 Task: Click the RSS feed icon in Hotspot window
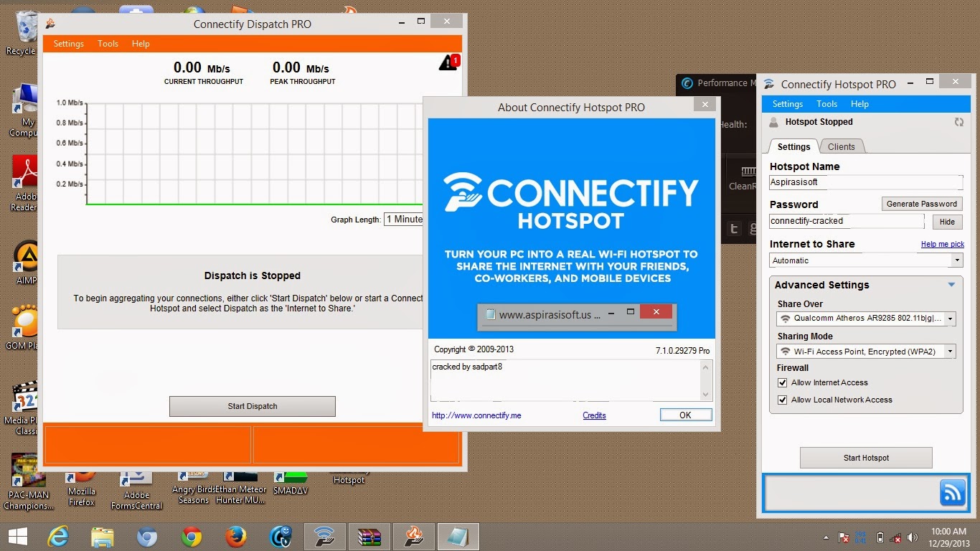953,493
